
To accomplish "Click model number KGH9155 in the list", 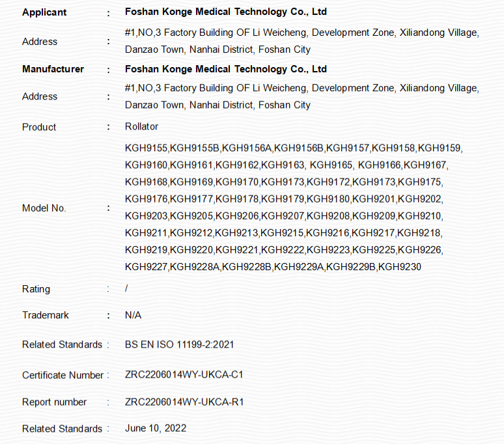I will (147, 148).
